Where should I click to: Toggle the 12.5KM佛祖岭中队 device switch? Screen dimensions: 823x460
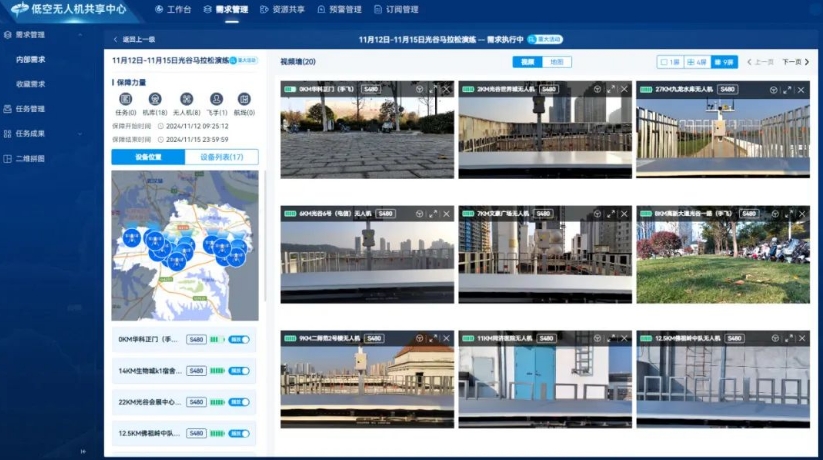pyautogui.click(x=239, y=433)
